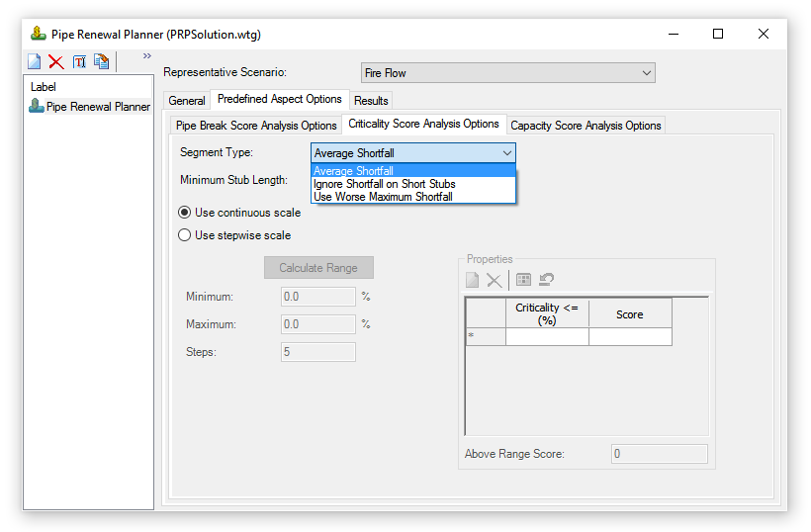
Task: Select the Use continuous scale radio button
Action: tap(184, 213)
